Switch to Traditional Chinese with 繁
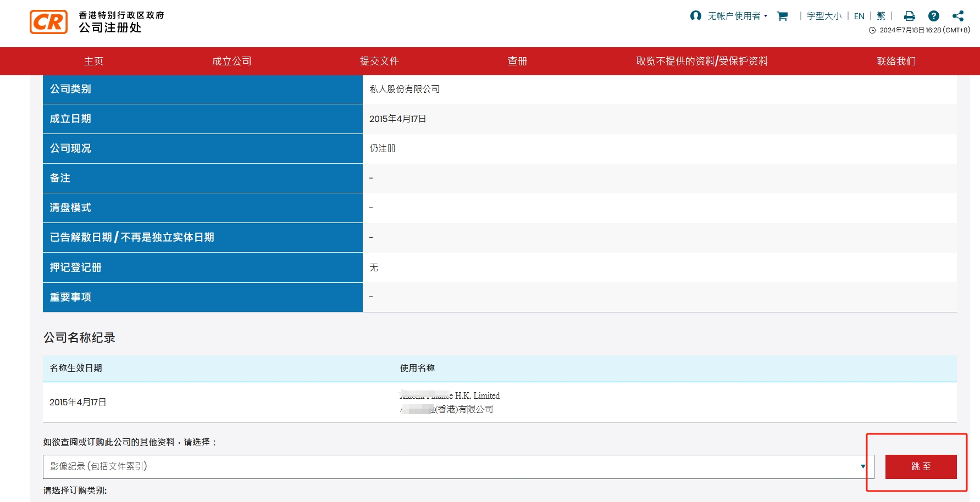 881,16
